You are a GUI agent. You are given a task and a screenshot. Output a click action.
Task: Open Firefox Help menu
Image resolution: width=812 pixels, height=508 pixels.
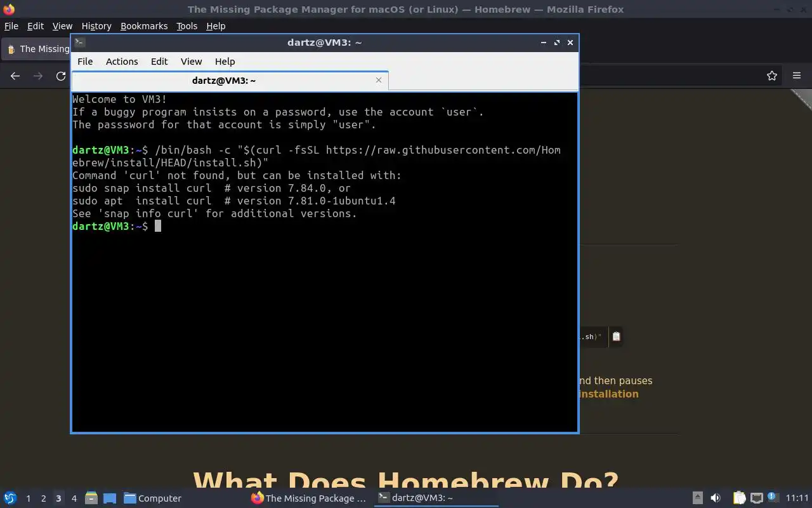[216, 26]
